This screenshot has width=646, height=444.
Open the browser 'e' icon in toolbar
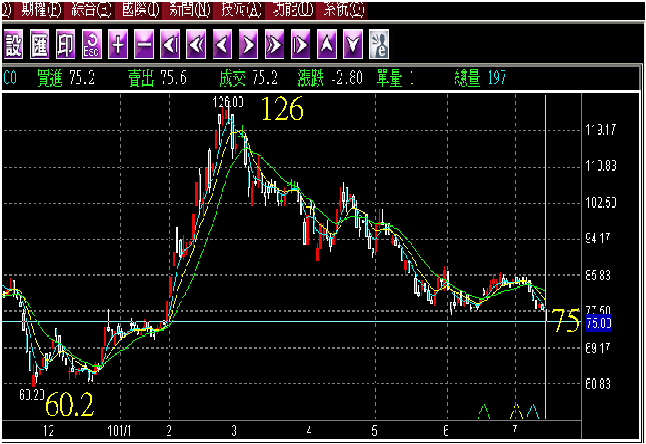click(x=379, y=45)
